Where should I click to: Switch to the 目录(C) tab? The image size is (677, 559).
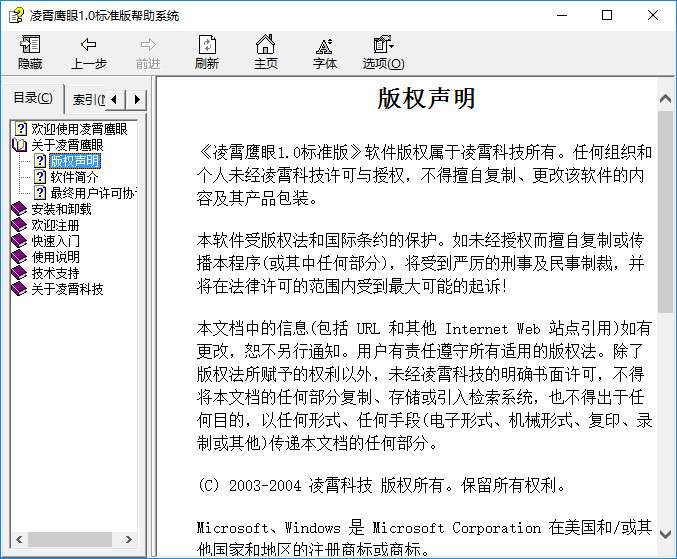coord(33,98)
